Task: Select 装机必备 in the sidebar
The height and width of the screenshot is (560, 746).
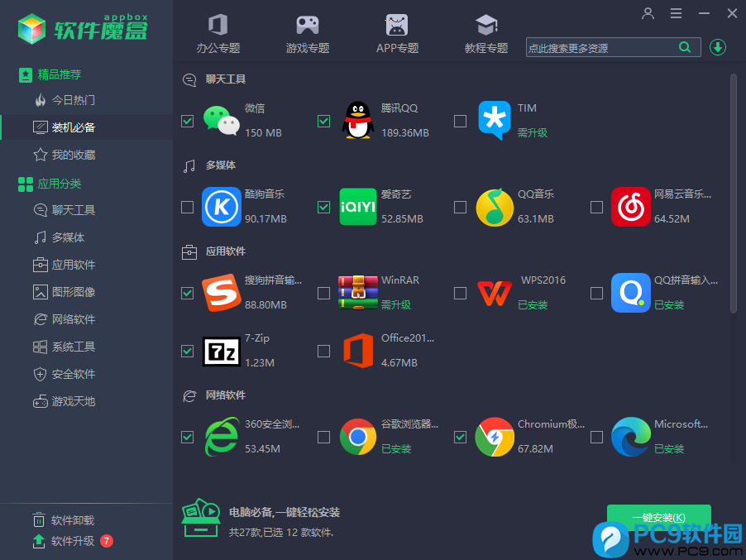Action: tap(86, 127)
